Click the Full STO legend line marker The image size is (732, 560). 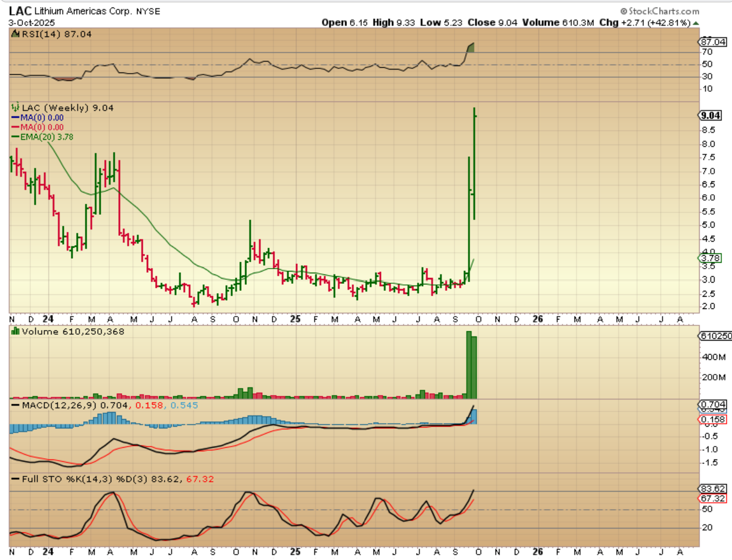[x=15, y=479]
